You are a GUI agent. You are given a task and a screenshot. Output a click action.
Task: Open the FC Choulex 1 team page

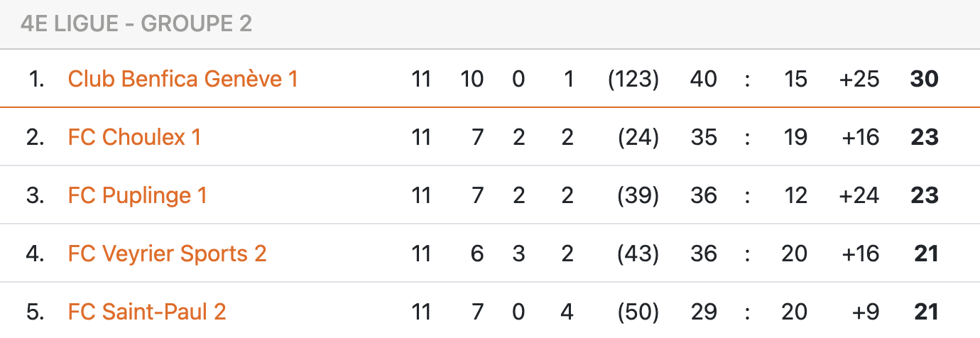(134, 137)
